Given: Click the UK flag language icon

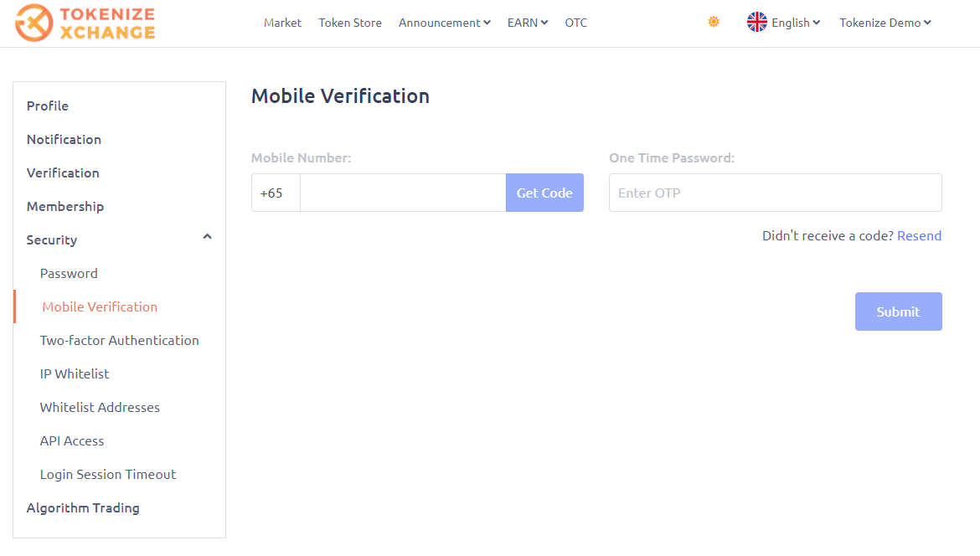Looking at the screenshot, I should [x=757, y=22].
